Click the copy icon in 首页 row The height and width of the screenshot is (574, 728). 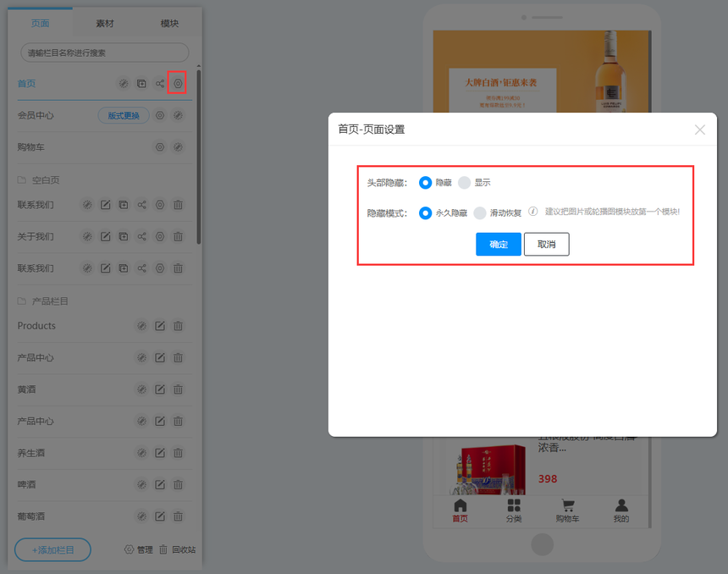pos(141,83)
